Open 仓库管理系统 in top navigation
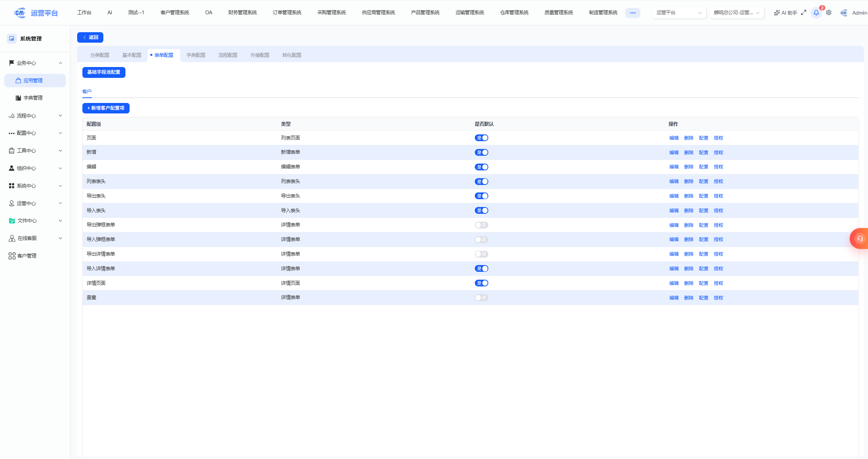The width and height of the screenshot is (868, 459). coord(514,13)
